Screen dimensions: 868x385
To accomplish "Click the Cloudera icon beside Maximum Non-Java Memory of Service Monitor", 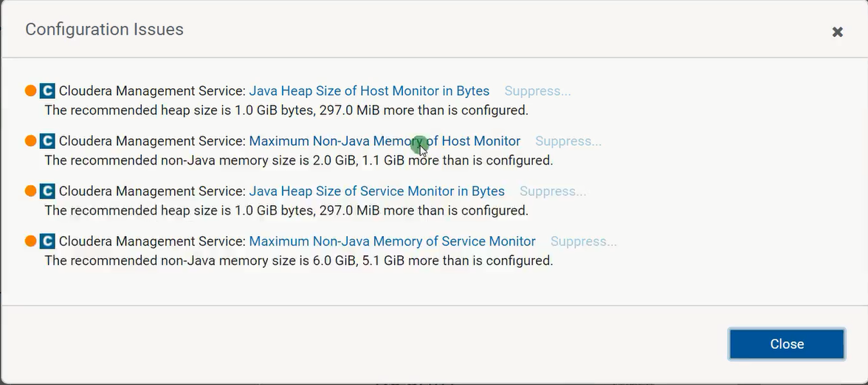I will 47,241.
